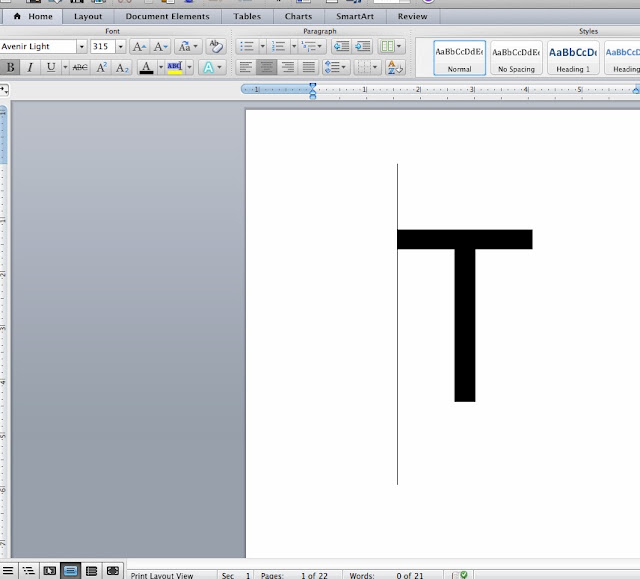Toggle Superscript formatting
The image size is (640, 579).
(x=101, y=67)
